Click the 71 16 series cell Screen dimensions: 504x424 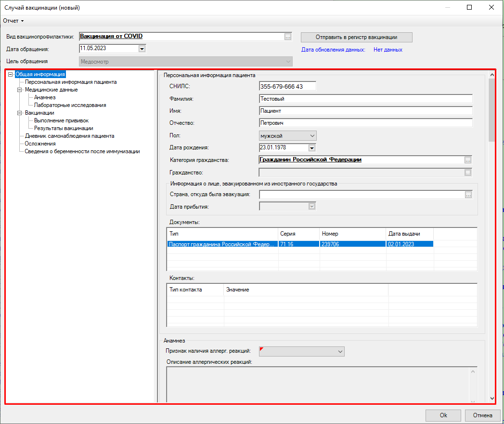click(x=299, y=244)
